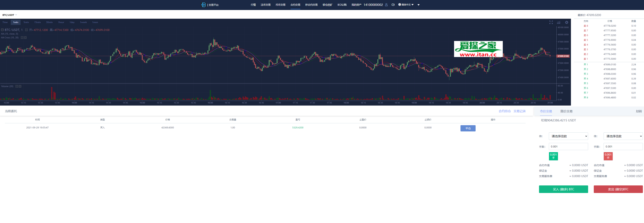This screenshot has width=644, height=223.
Task: Switch chart to Time view
Action: 5,22
